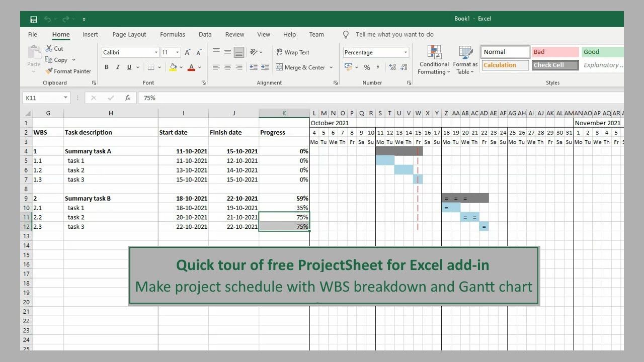
Task: Open the underline style dropdown arrow
Action: pyautogui.click(x=137, y=67)
